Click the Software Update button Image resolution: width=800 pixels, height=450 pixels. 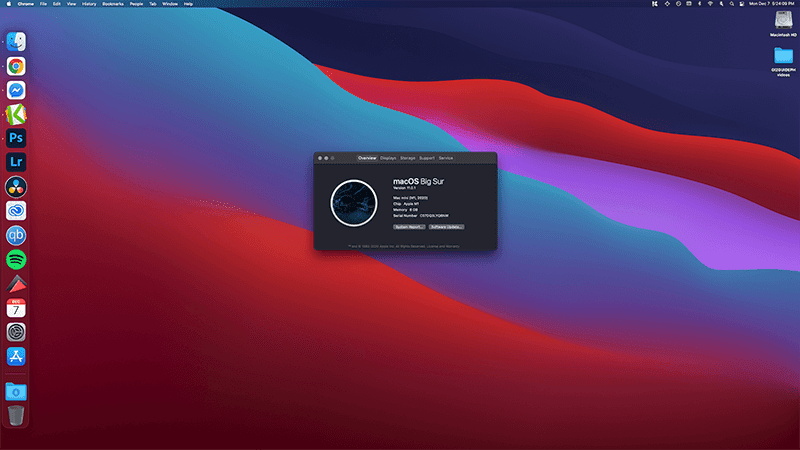point(446,227)
